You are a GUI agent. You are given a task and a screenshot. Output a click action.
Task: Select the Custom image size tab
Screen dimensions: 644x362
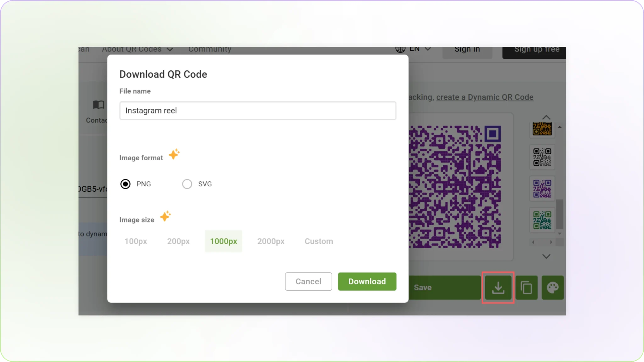[x=319, y=241]
